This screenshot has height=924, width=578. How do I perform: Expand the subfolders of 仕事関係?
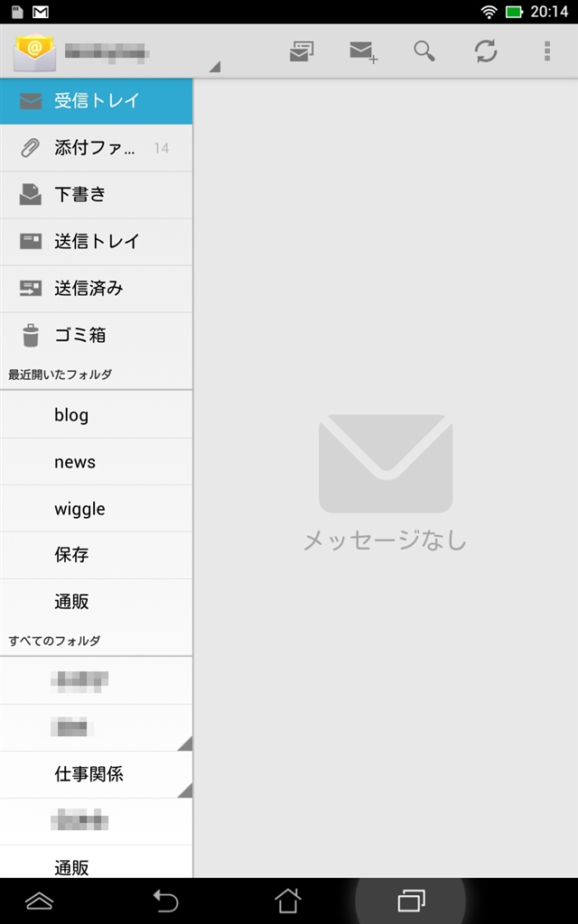[x=184, y=790]
